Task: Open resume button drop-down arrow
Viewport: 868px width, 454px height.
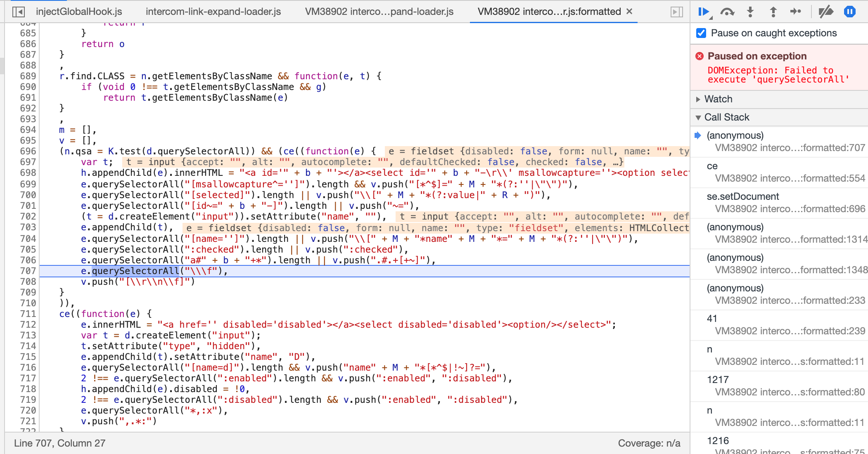Action: click(711, 17)
